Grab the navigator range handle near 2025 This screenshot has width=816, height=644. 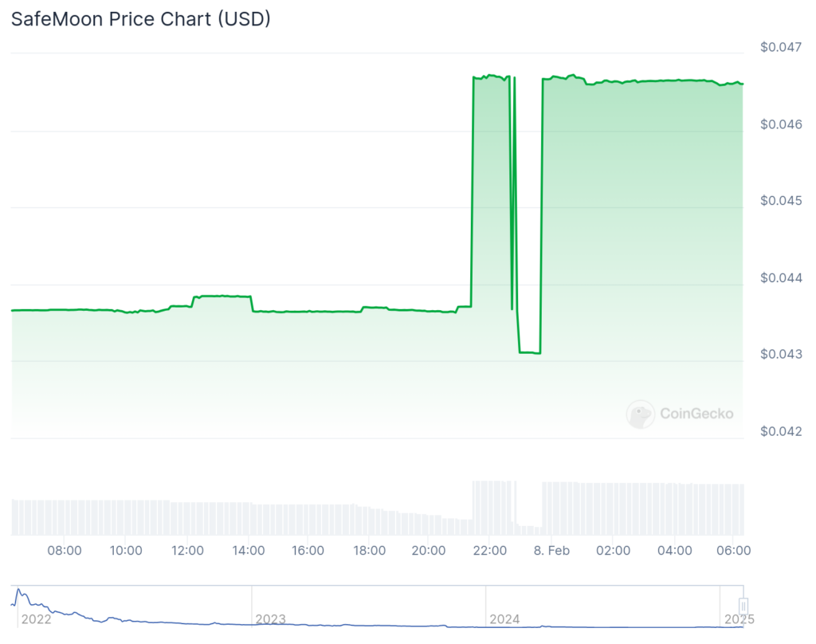[743, 606]
